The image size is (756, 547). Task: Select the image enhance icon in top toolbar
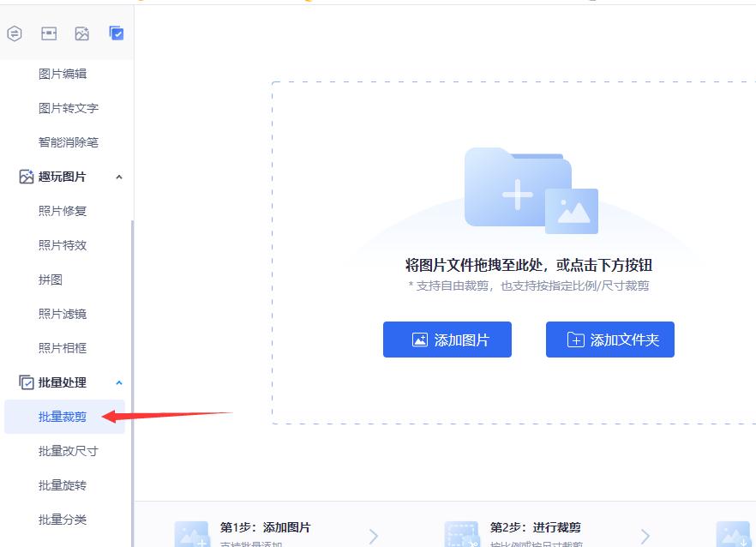(x=83, y=33)
